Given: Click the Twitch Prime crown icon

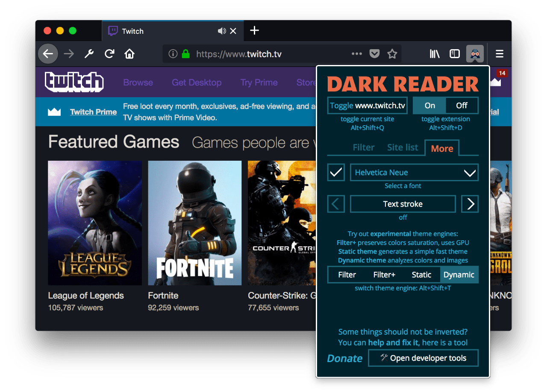Looking at the screenshot, I should [54, 112].
